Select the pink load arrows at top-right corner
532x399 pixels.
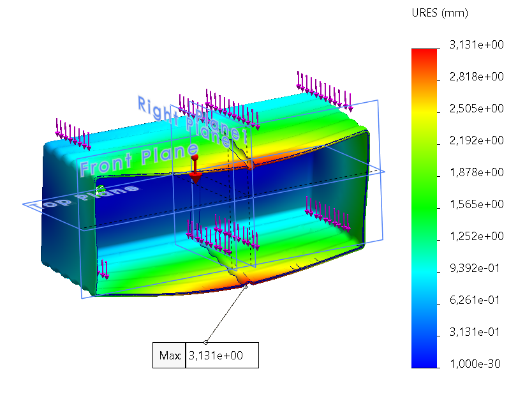tap(324, 90)
